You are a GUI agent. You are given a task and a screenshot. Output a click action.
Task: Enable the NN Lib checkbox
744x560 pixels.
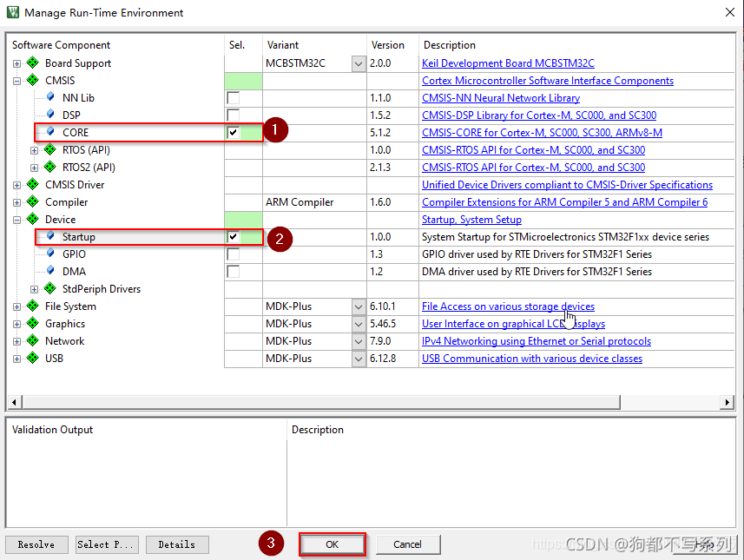click(x=233, y=98)
